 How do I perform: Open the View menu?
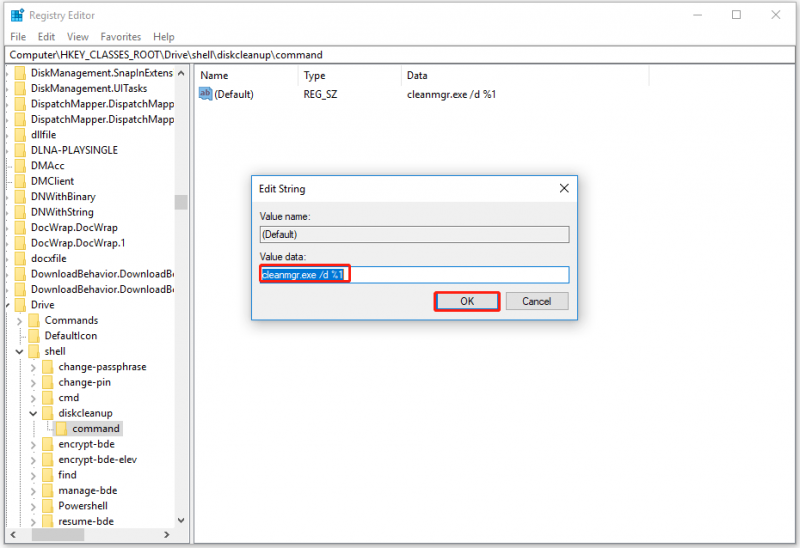[78, 37]
